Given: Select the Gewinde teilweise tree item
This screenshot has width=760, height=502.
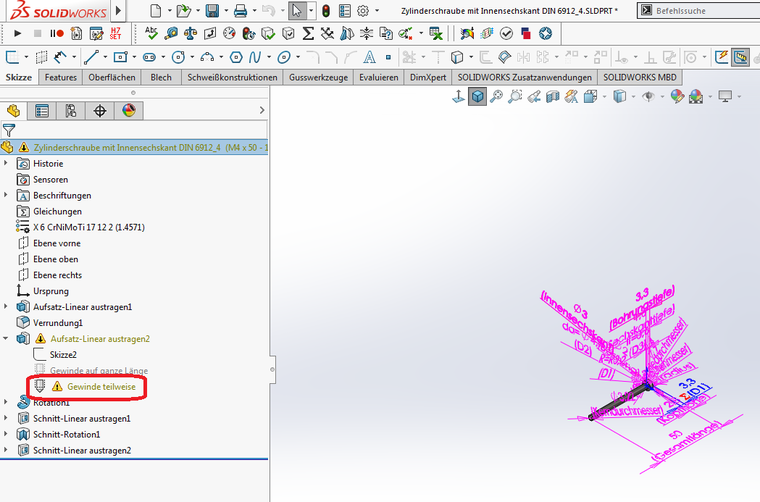Looking at the screenshot, I should tap(101, 387).
